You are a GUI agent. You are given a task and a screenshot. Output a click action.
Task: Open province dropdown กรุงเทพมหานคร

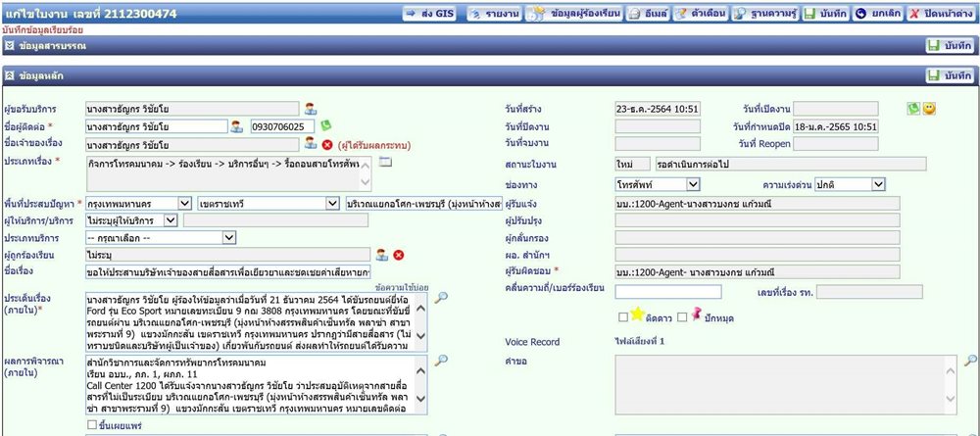coord(139,204)
